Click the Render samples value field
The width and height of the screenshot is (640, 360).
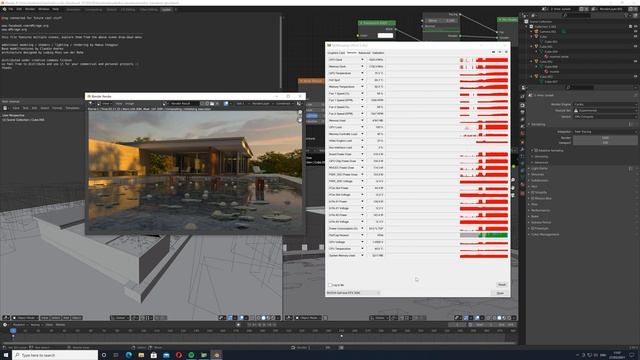pyautogui.click(x=605, y=138)
